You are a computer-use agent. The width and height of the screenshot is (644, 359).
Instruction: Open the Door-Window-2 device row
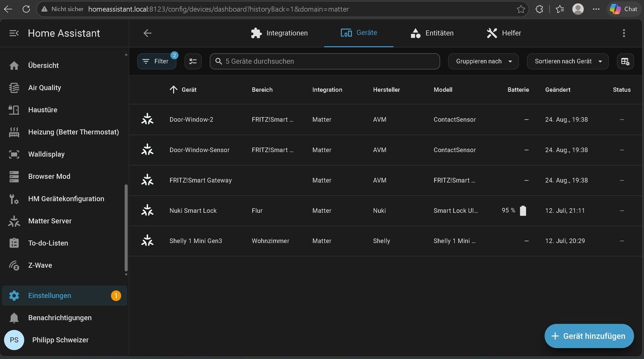click(386, 119)
